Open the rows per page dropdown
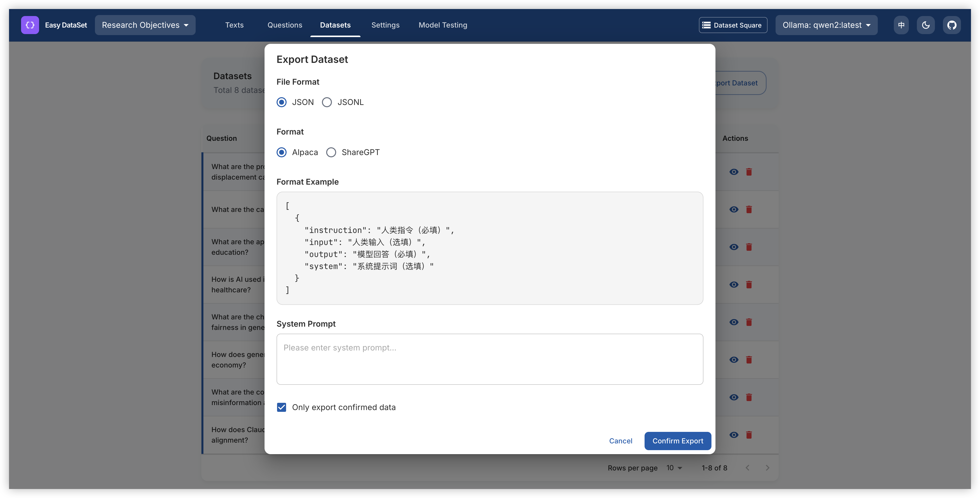Viewport: 980px width, 498px height. pyautogui.click(x=674, y=468)
